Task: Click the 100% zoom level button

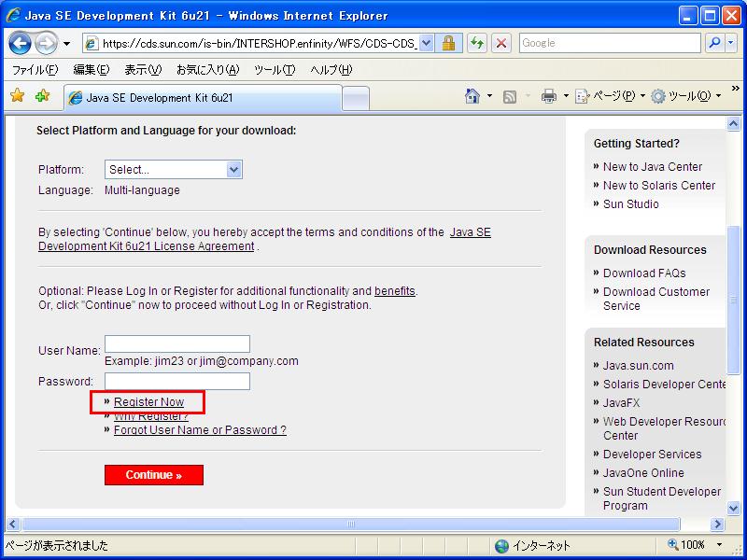Action: 687,545
